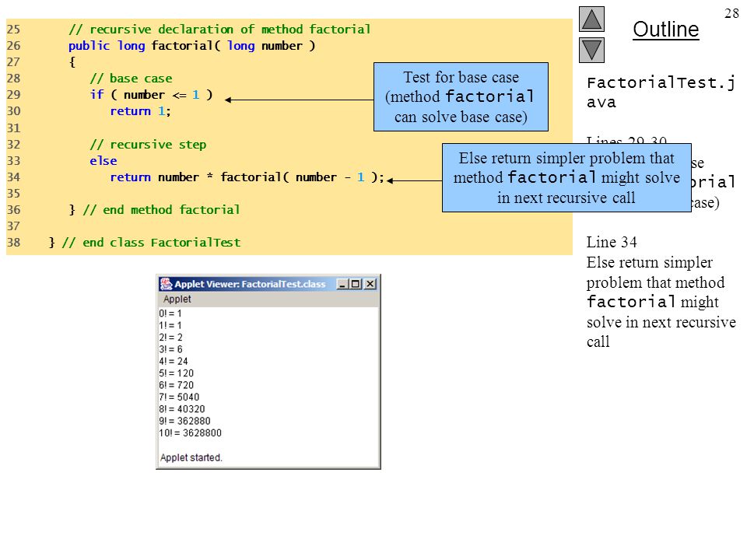
Task: Select the output line '0! = 1'
Action: coord(170,313)
